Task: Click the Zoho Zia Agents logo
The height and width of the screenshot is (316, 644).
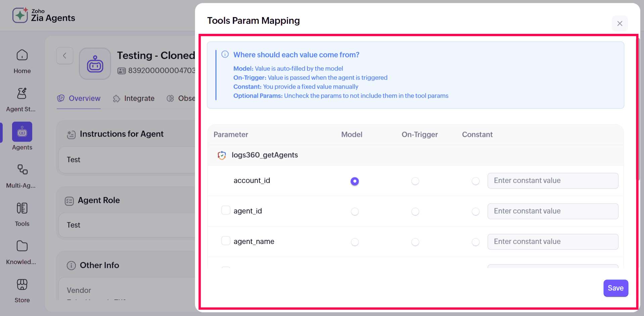Action: (44, 15)
